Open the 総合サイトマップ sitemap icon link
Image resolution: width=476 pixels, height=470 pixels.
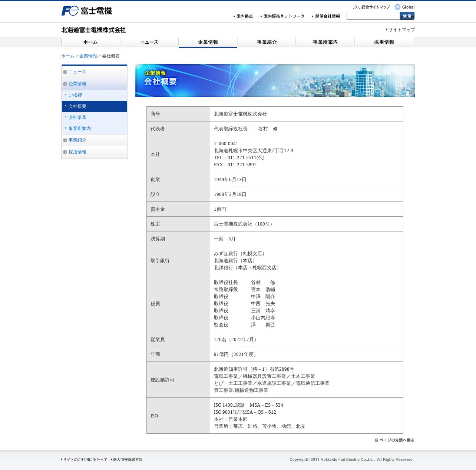(371, 7)
